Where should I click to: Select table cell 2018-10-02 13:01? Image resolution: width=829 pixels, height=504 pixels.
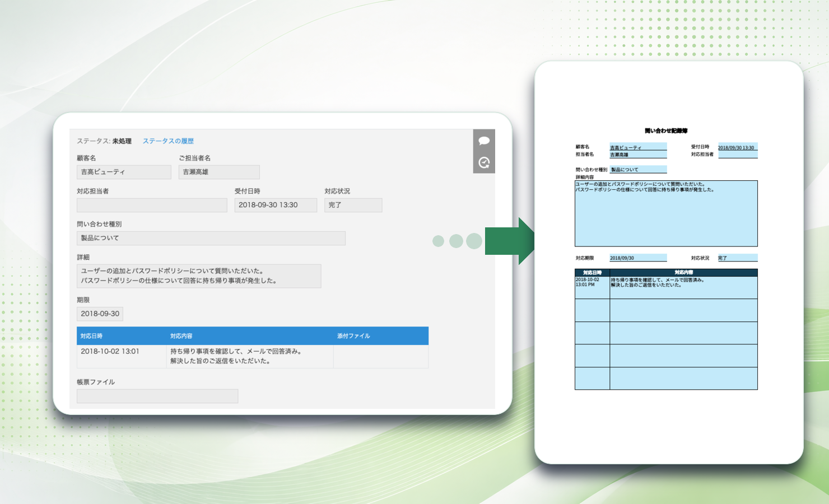click(x=122, y=356)
